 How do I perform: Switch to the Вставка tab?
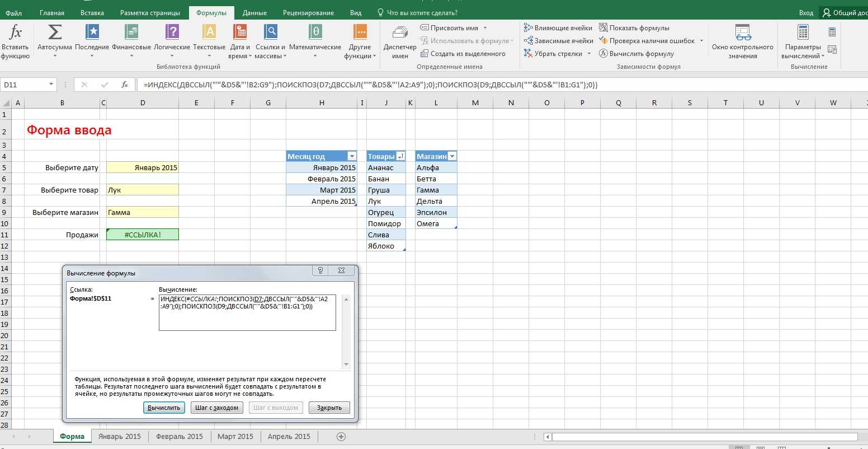92,13
